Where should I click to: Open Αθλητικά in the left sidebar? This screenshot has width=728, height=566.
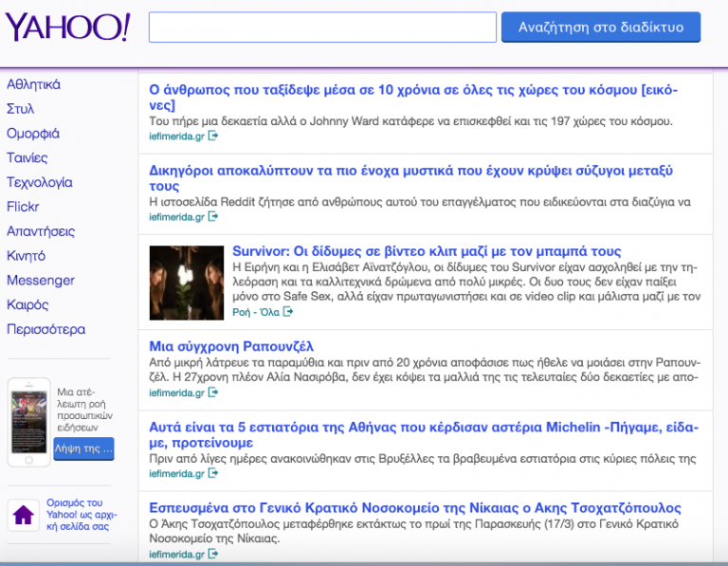click(33, 84)
